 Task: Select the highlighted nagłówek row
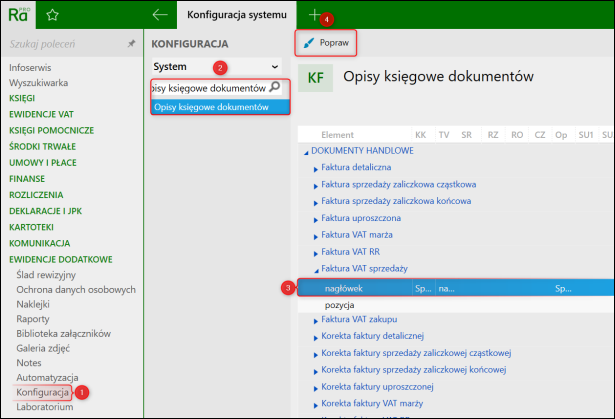456,288
